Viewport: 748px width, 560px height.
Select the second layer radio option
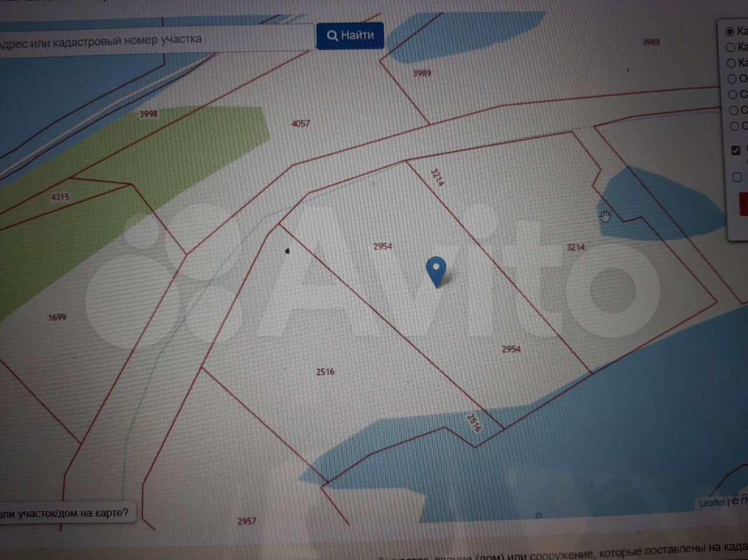click(x=730, y=47)
